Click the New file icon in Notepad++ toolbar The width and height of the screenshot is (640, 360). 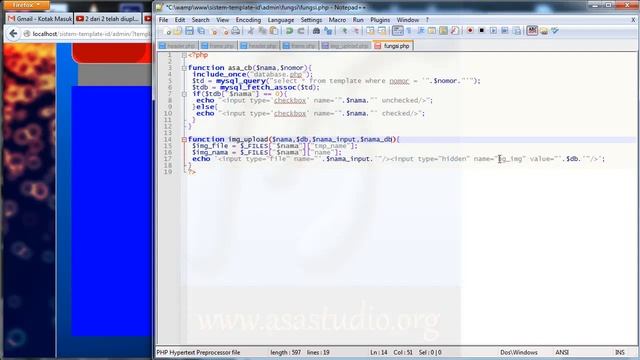coord(166,31)
